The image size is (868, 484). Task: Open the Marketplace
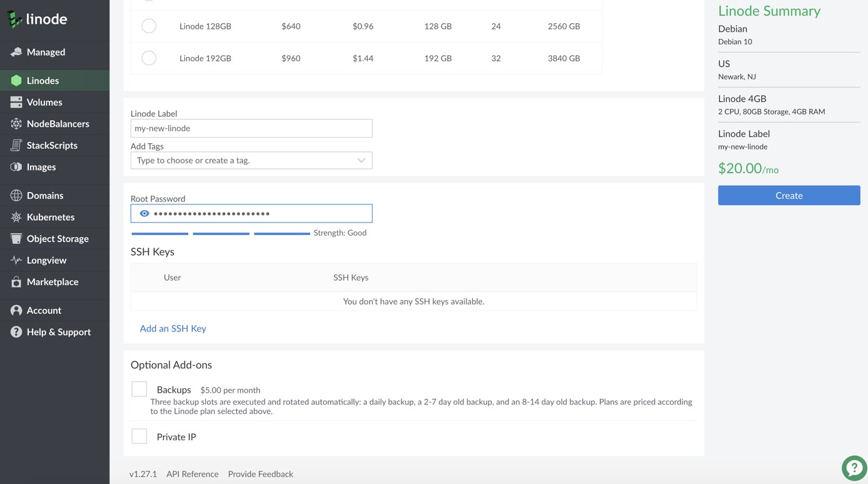[53, 282]
